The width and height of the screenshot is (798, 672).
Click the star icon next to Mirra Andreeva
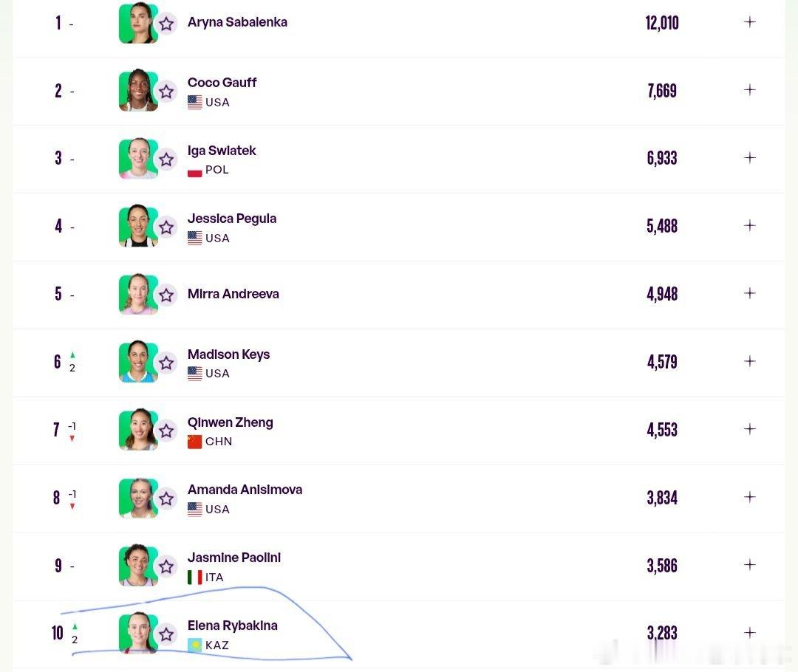point(166,295)
